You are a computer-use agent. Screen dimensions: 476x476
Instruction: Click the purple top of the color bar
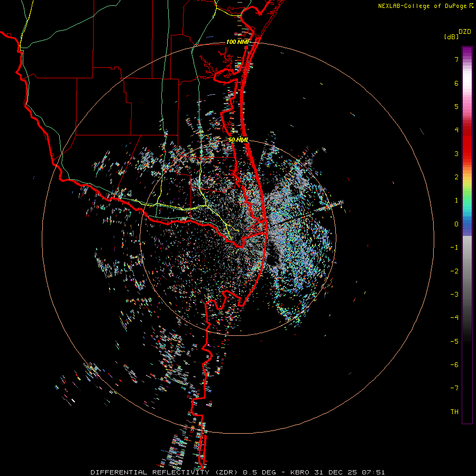(467, 52)
